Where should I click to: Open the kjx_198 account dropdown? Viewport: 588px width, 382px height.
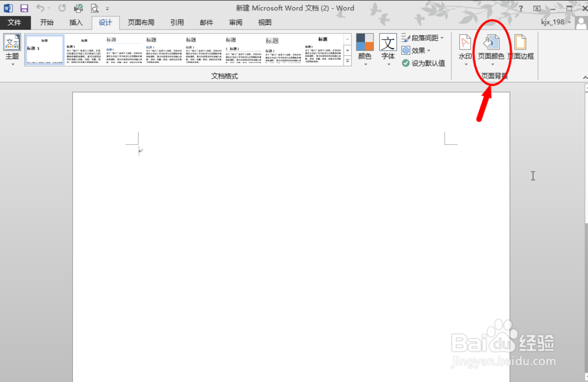coord(556,22)
